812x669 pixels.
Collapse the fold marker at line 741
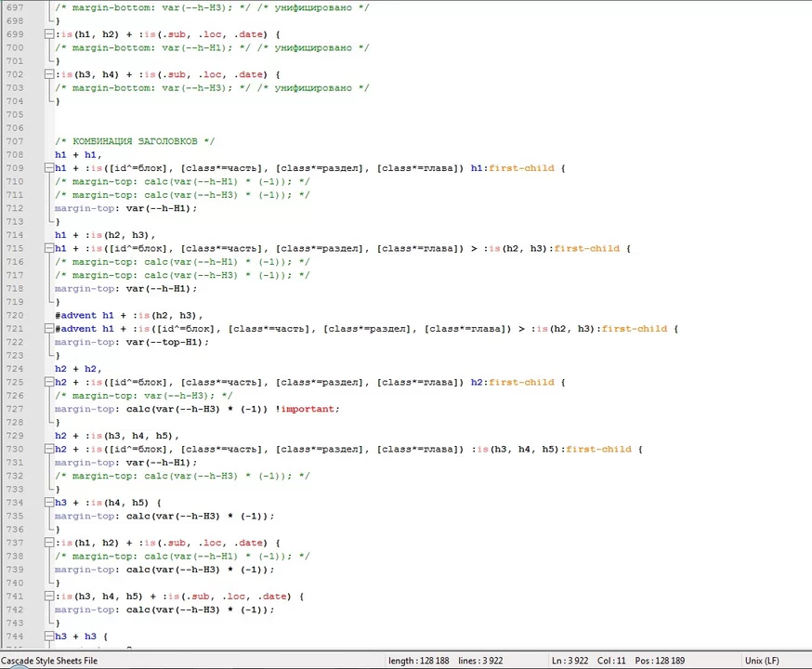pyautogui.click(x=48, y=597)
